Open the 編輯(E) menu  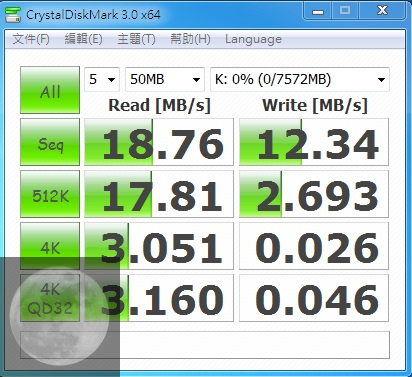coord(83,39)
